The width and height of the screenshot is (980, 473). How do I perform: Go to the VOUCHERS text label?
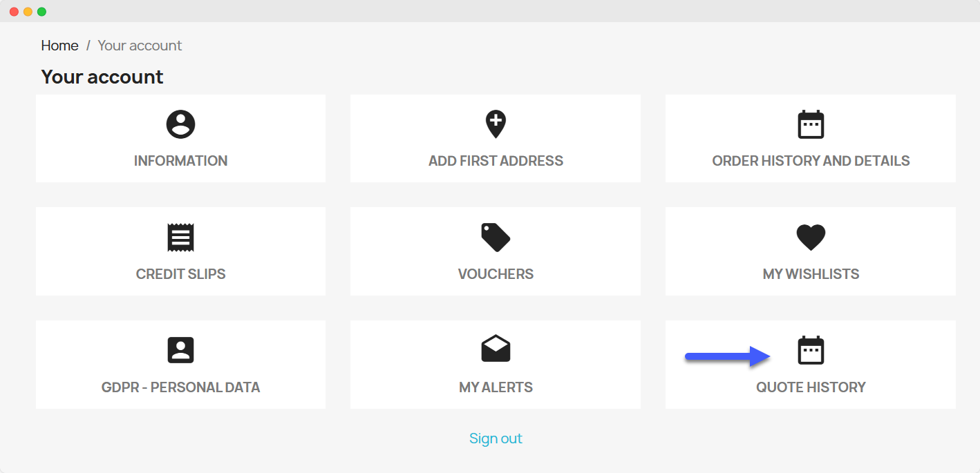point(496,274)
